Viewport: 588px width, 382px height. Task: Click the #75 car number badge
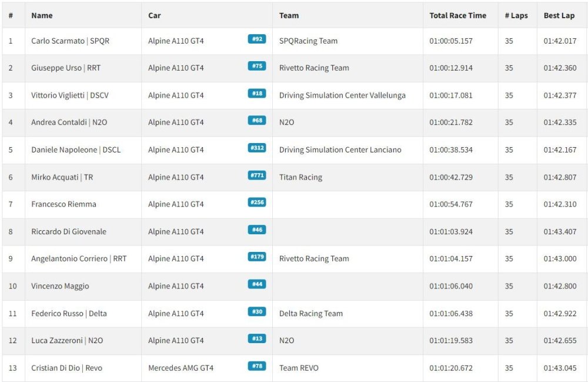pos(257,66)
